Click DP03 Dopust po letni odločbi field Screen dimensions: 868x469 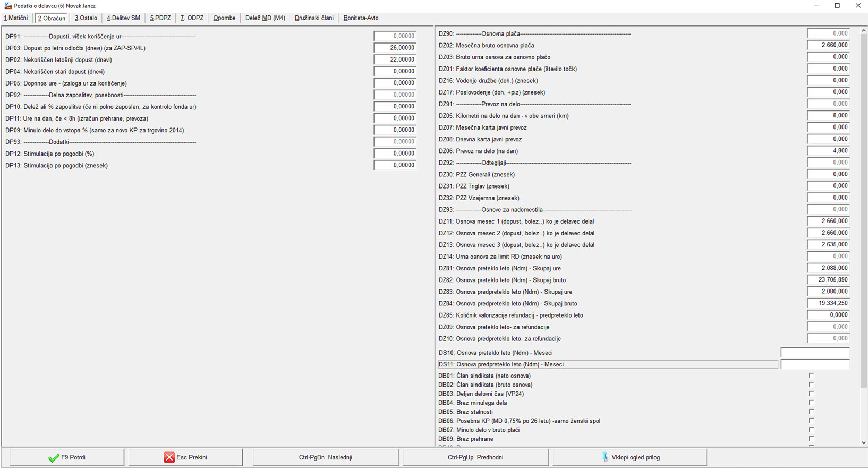(x=395, y=48)
